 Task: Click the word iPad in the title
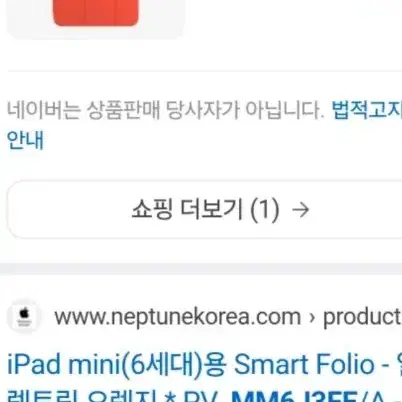point(34,364)
